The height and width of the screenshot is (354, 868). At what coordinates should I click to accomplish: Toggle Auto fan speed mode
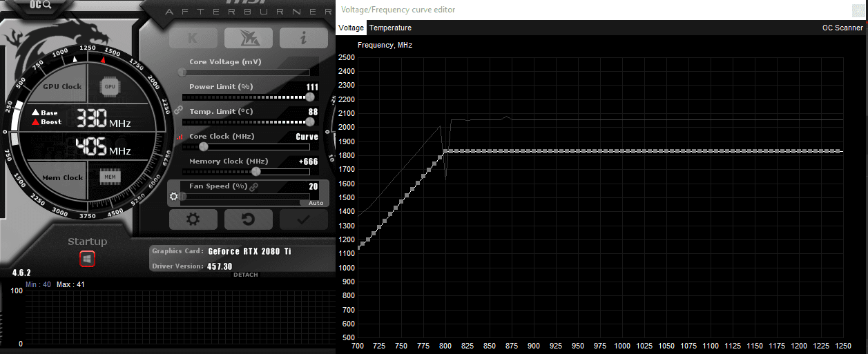(315, 203)
